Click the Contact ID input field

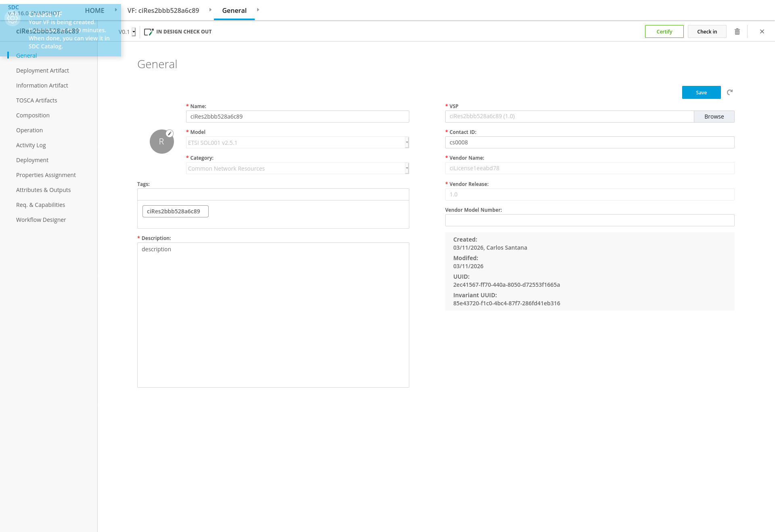click(x=589, y=142)
